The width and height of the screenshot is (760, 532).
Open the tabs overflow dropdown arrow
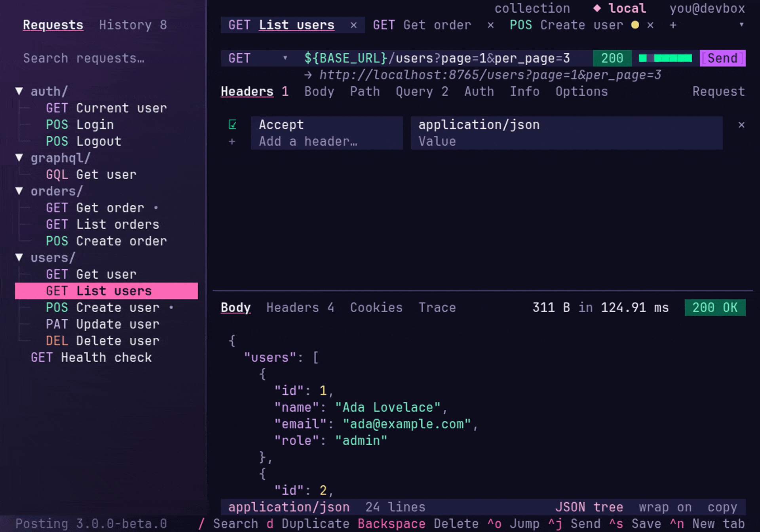point(741,25)
